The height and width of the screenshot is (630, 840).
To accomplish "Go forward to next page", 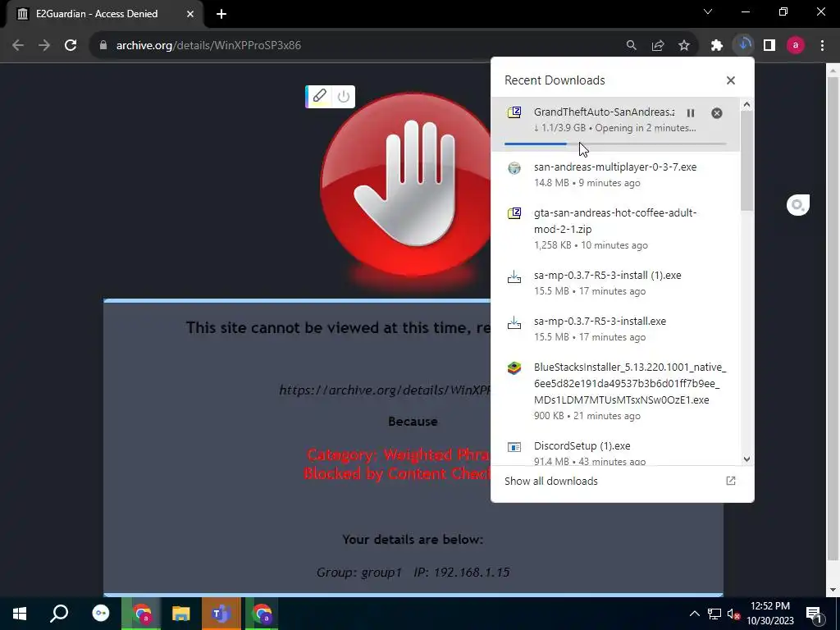I will click(x=44, y=46).
